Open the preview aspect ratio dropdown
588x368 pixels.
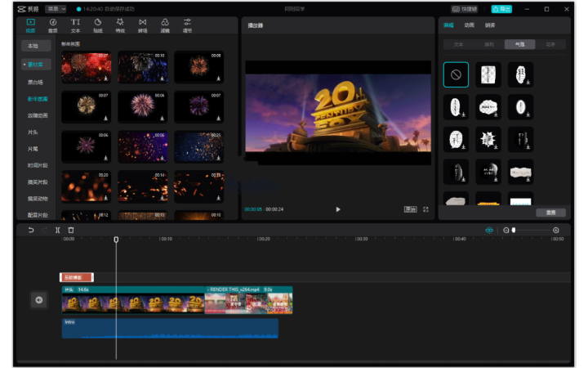[411, 209]
